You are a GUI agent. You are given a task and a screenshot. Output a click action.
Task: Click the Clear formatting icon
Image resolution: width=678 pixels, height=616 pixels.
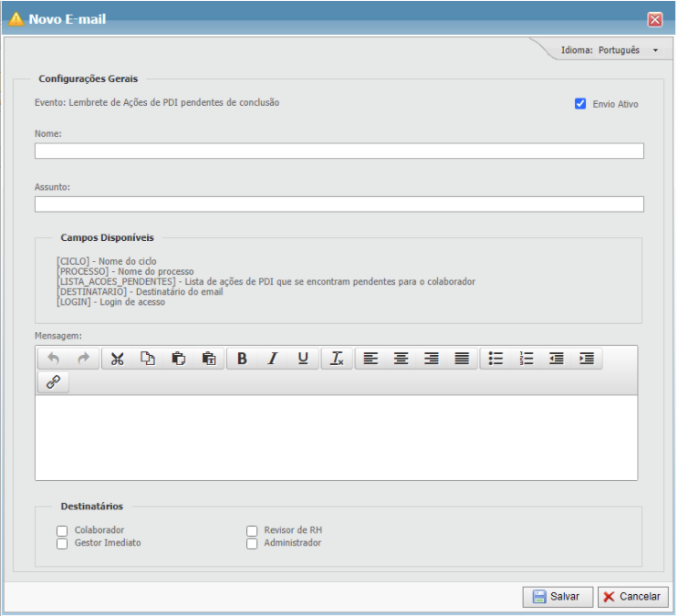tap(337, 359)
